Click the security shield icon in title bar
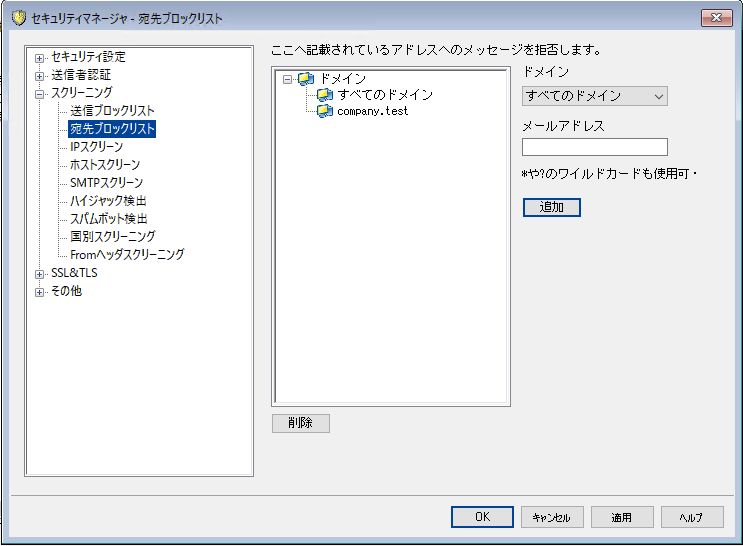The height and width of the screenshot is (546, 743). point(17,18)
